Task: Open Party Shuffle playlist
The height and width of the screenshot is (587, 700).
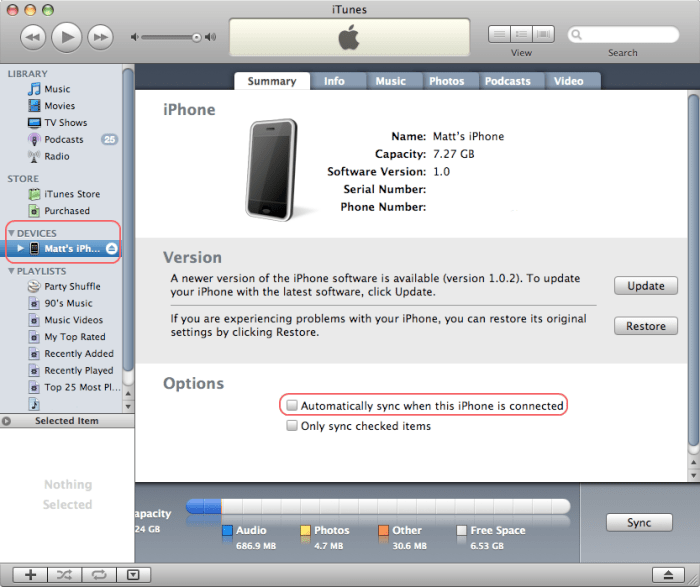Action: (72, 286)
